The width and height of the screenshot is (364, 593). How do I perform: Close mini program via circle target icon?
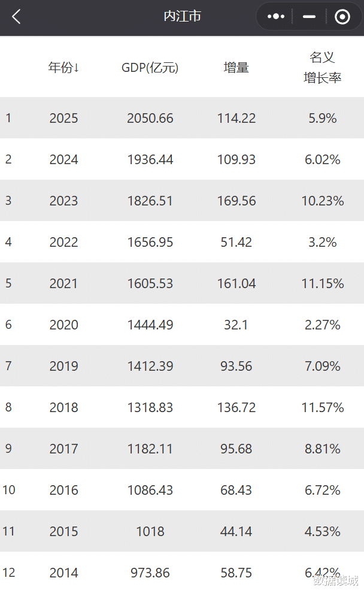tap(342, 17)
